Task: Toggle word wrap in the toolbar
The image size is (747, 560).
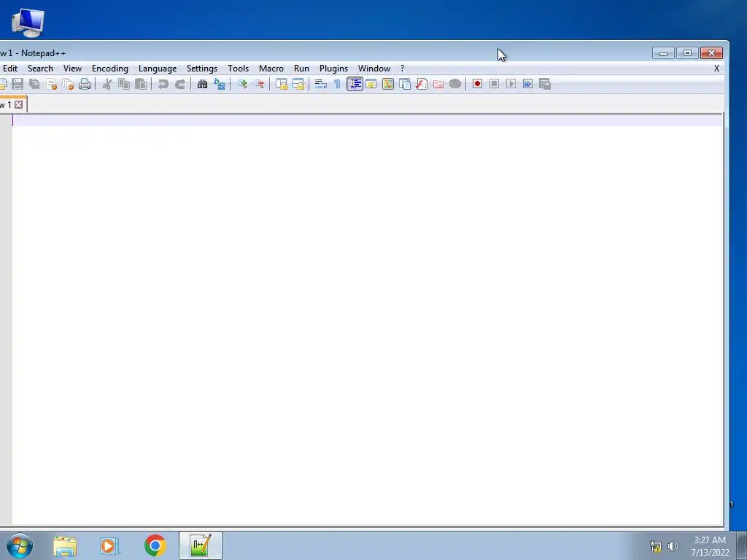Action: 321,85
